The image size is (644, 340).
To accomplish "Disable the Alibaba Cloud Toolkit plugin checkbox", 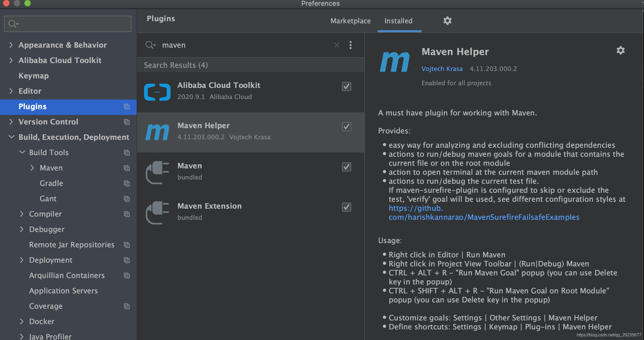I will point(346,87).
